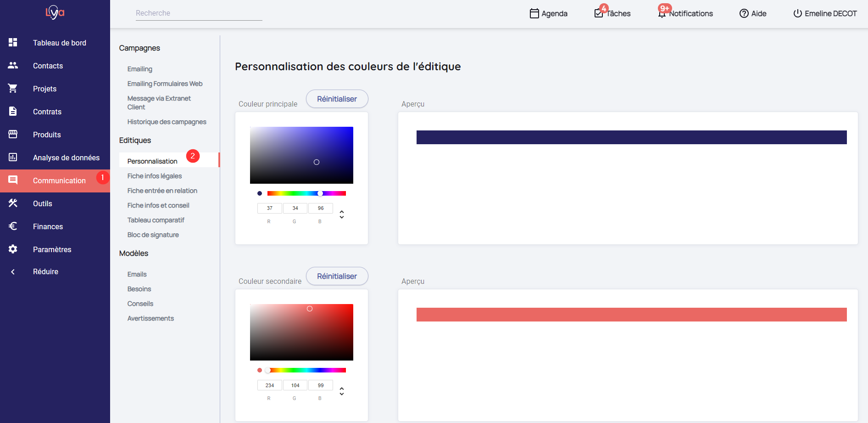The height and width of the screenshot is (423, 868).
Task: Click the Finances euro icon
Action: pyautogui.click(x=13, y=226)
